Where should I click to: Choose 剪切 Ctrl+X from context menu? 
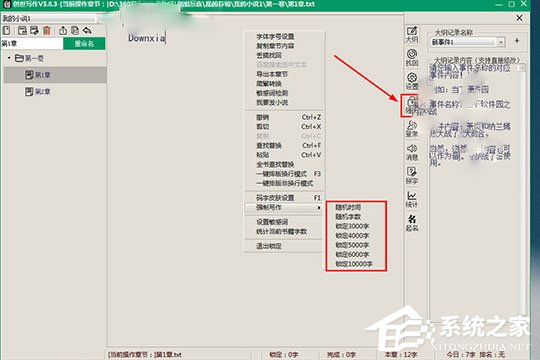click(284, 126)
